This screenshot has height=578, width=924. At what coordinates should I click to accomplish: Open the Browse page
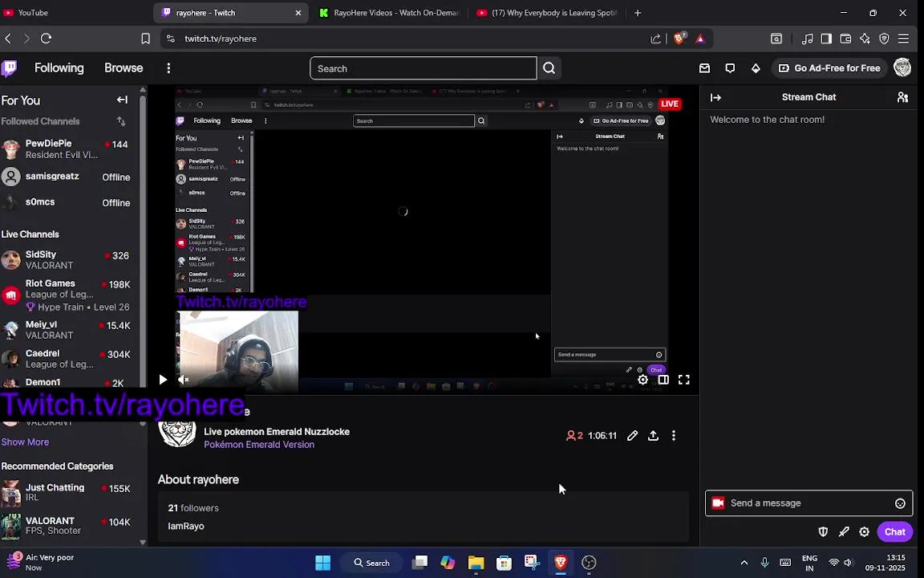pyautogui.click(x=124, y=67)
